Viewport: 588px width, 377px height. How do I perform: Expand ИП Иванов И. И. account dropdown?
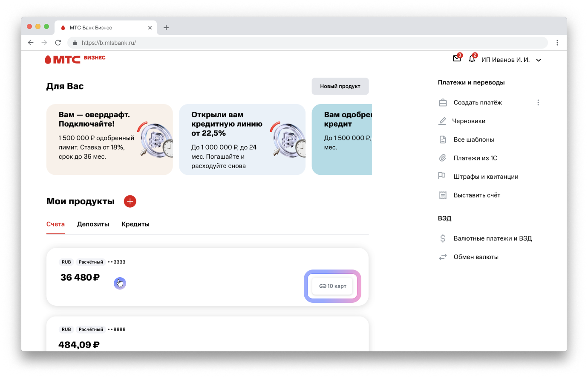pos(539,60)
